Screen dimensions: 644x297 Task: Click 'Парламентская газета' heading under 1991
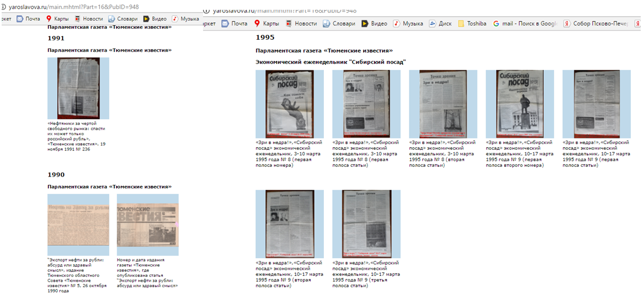[109, 50]
